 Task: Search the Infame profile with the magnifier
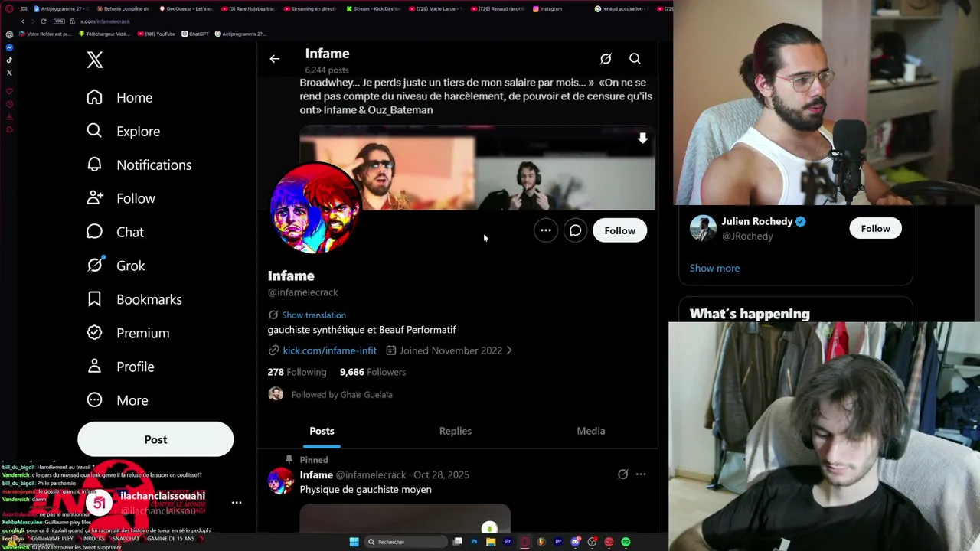tap(635, 59)
